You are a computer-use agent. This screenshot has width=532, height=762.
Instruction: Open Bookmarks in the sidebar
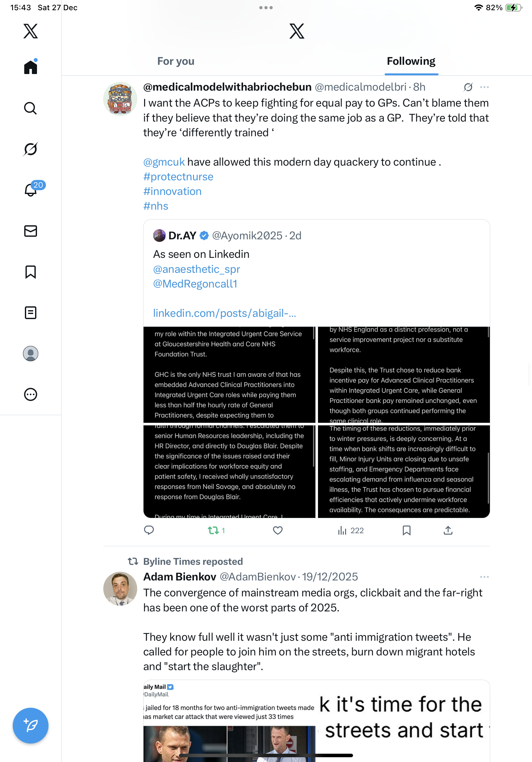pyautogui.click(x=31, y=272)
